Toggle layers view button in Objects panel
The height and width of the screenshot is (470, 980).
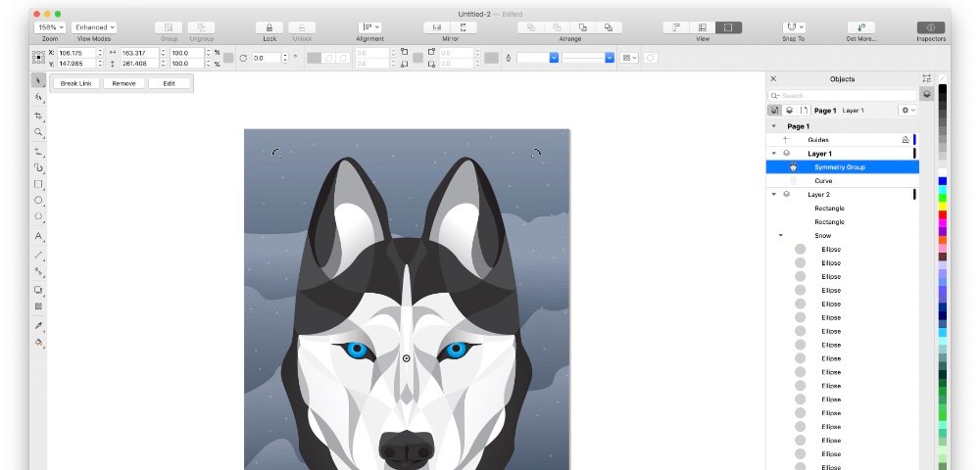tap(789, 110)
